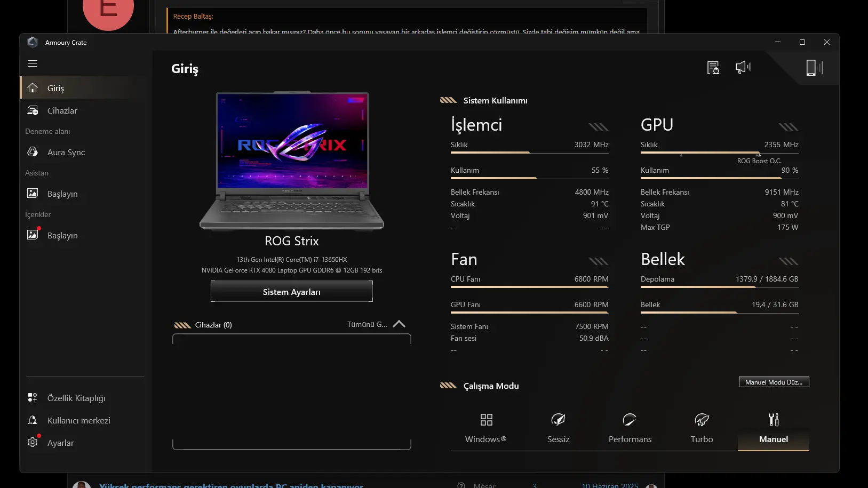Screen dimensions: 868x488
Task: Expand İşlemci panel stripe icon
Action: coord(598,127)
